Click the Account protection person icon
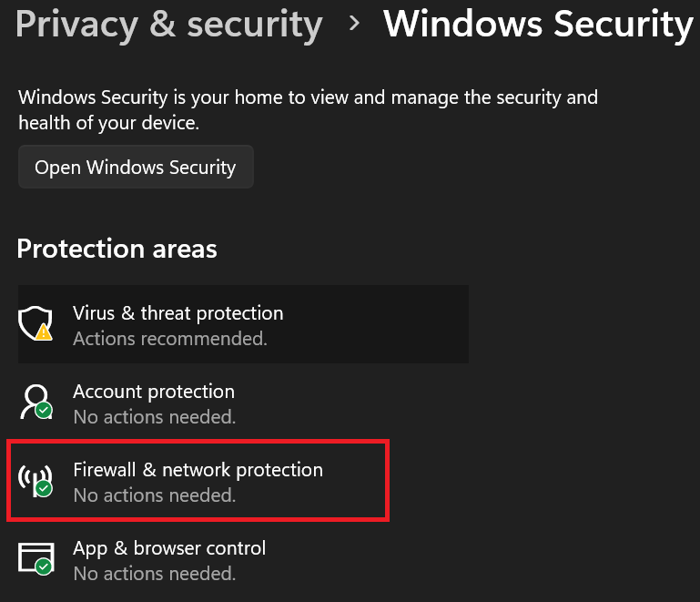700x602 pixels. 35,399
